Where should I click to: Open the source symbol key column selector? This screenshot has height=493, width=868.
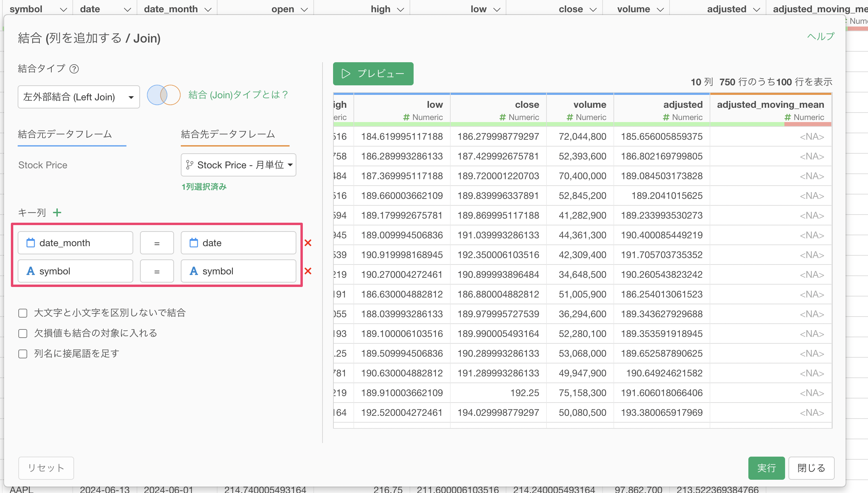click(x=75, y=271)
